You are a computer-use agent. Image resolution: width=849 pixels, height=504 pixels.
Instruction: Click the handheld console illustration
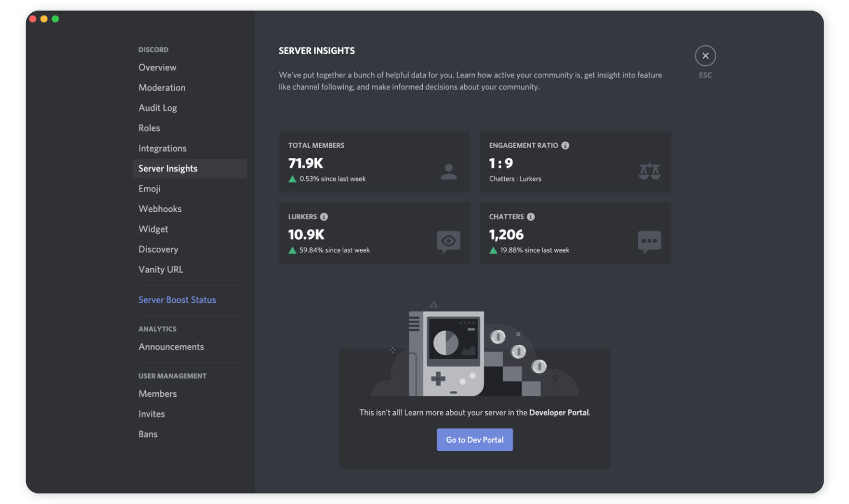point(454,354)
